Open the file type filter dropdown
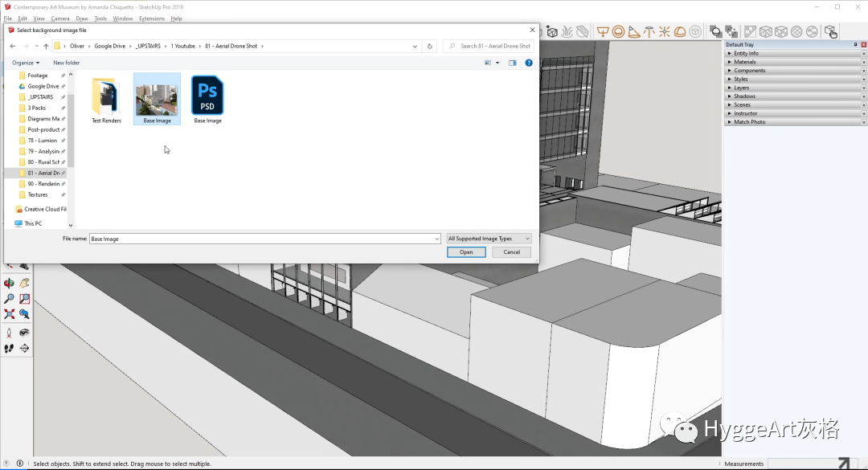 click(489, 239)
